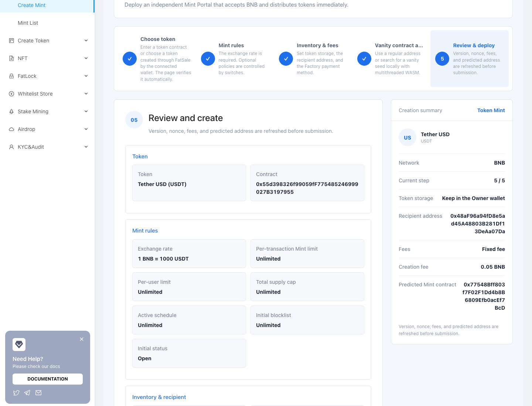The width and height of the screenshot is (532, 406).
Task: Click the Choose token step checkmark
Action: 130,59
